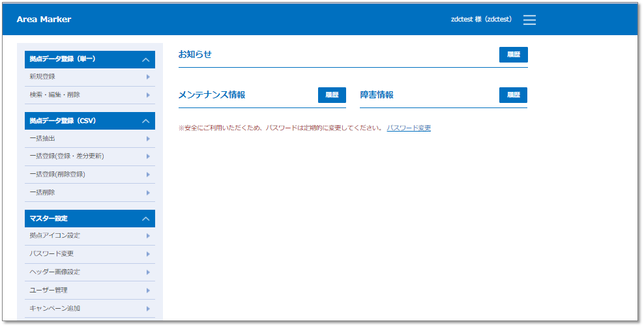Click the 障害情報 heading
Viewport: 644px width, 327px height.
[x=377, y=94]
